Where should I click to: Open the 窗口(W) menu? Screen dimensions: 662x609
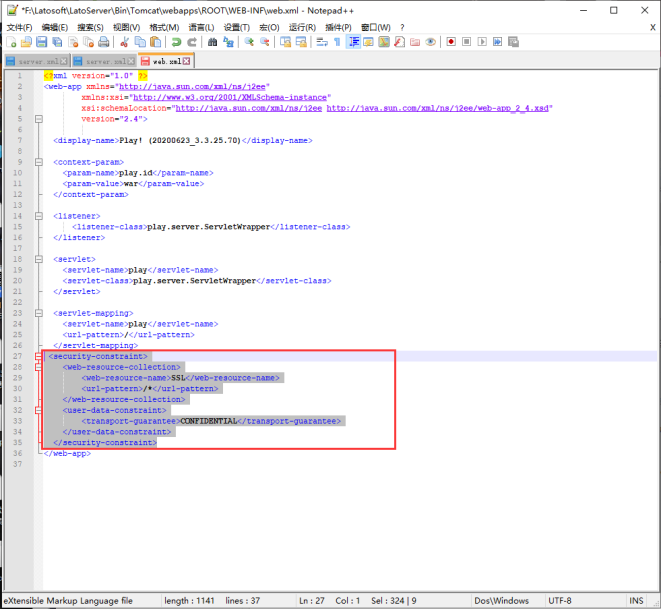click(375, 27)
